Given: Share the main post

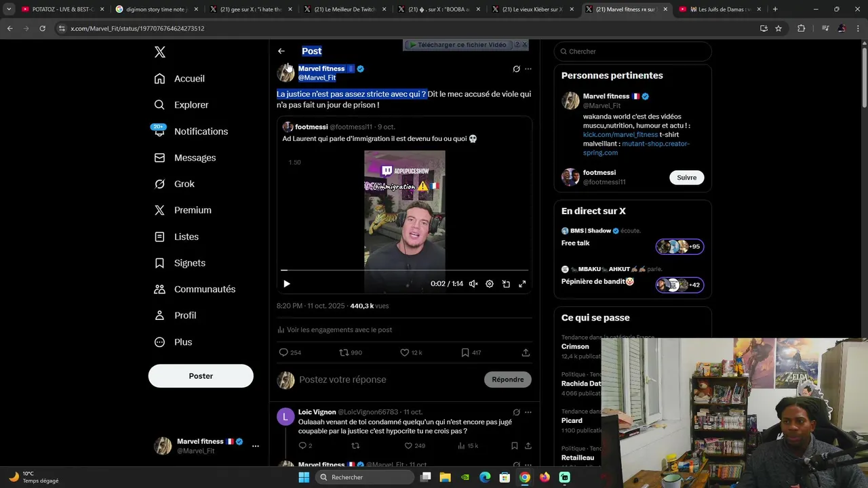Looking at the screenshot, I should click(x=526, y=352).
